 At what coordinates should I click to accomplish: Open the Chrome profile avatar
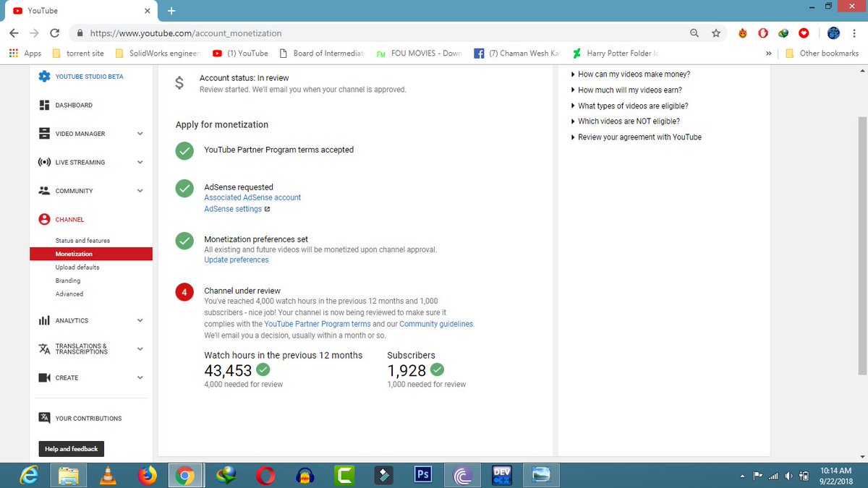[833, 33]
